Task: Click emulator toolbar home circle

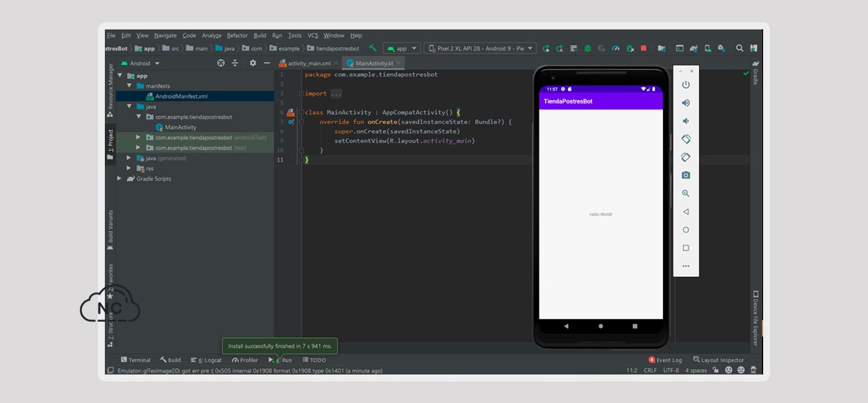Action: [x=686, y=229]
